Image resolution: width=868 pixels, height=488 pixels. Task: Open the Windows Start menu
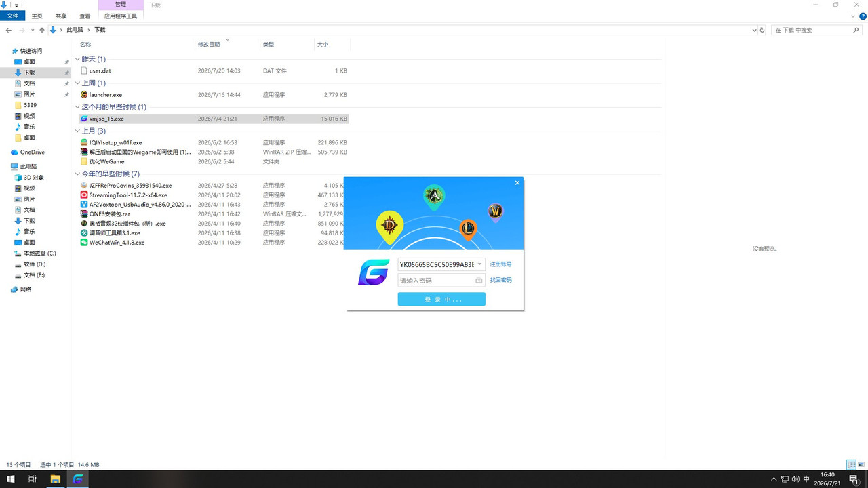[11, 479]
